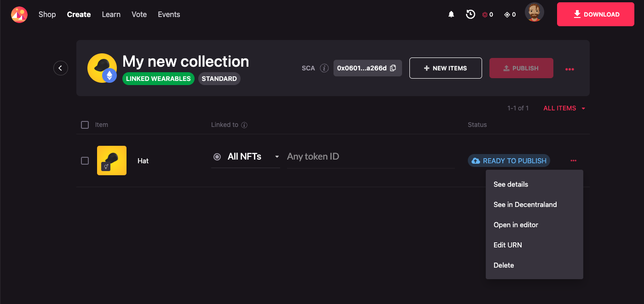The image size is (644, 304).
Task: Toggle the select-all items checkbox
Action: pos(85,125)
